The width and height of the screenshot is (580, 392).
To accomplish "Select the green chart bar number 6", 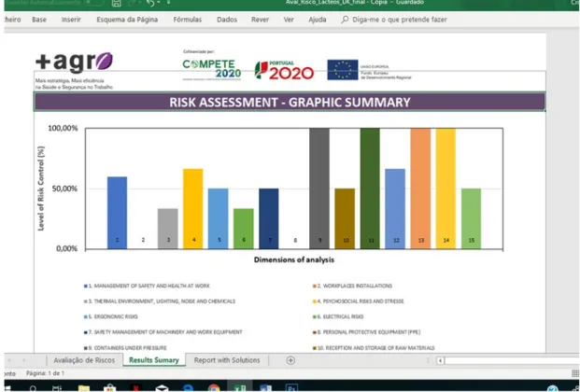I will pyautogui.click(x=244, y=229).
